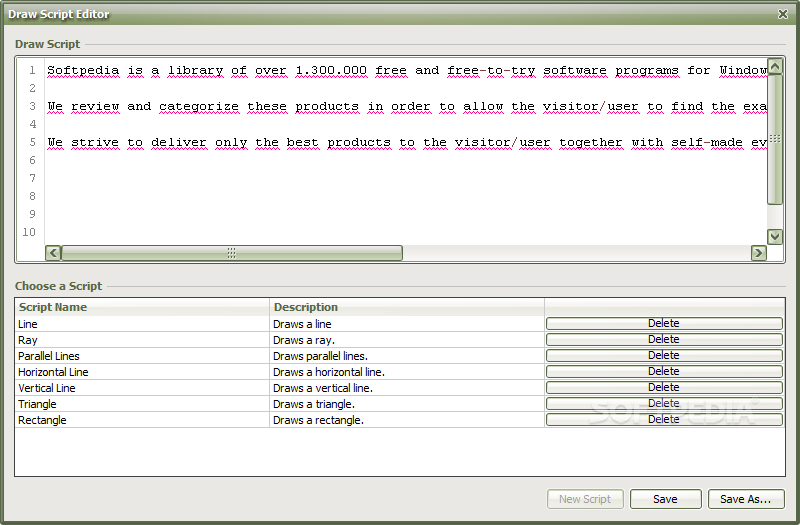Delete the Parallel Lines script

pos(664,355)
